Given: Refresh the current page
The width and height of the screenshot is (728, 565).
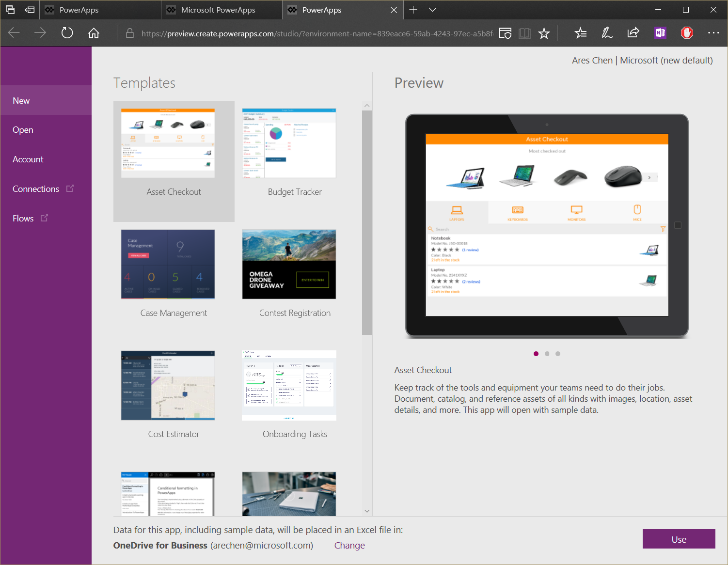Looking at the screenshot, I should point(67,32).
